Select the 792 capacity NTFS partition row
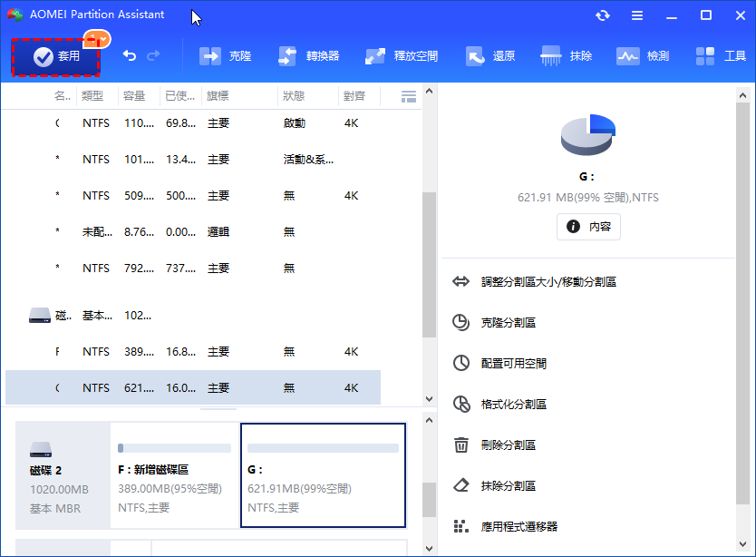This screenshot has width=756, height=557. 193,268
